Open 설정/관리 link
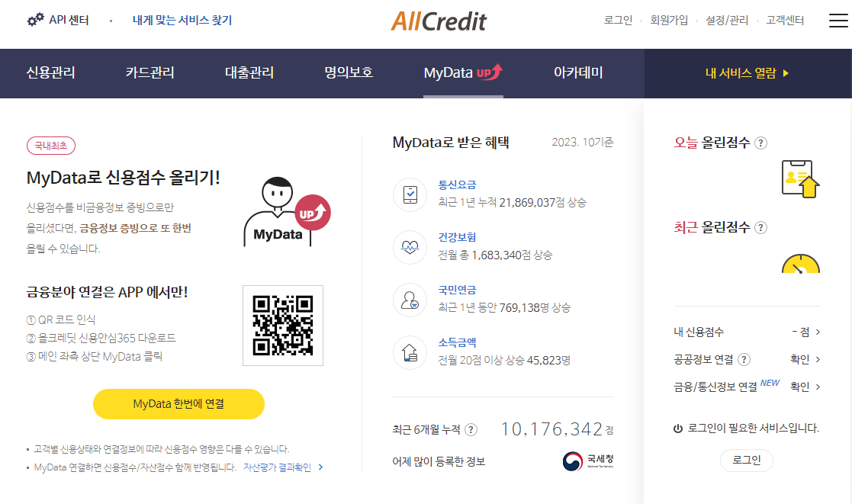This screenshot has width=852, height=504. [726, 20]
